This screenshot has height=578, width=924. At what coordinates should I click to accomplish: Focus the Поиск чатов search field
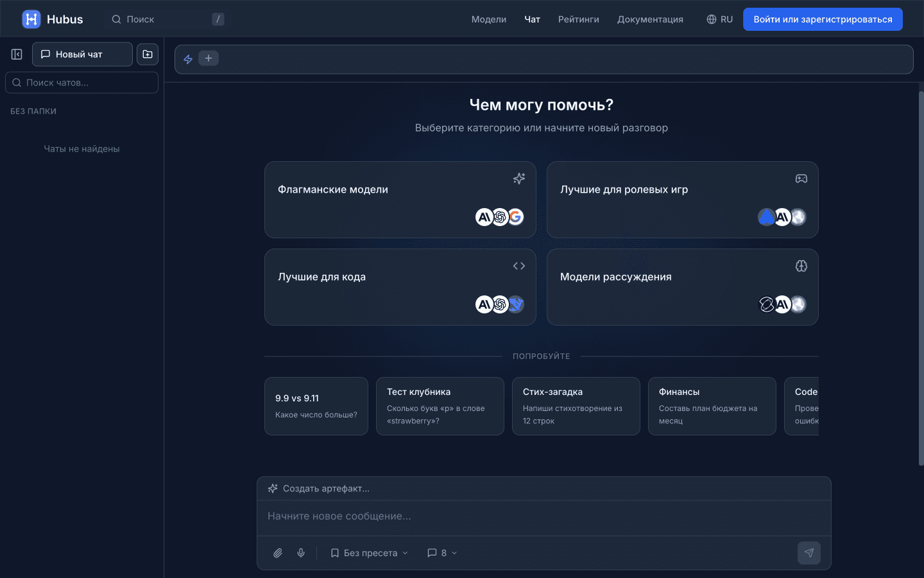pos(82,82)
